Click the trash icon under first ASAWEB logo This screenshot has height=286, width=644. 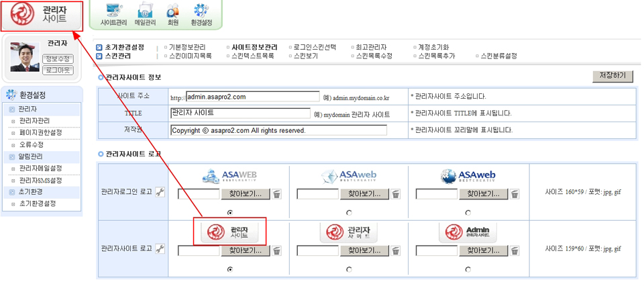point(277,194)
